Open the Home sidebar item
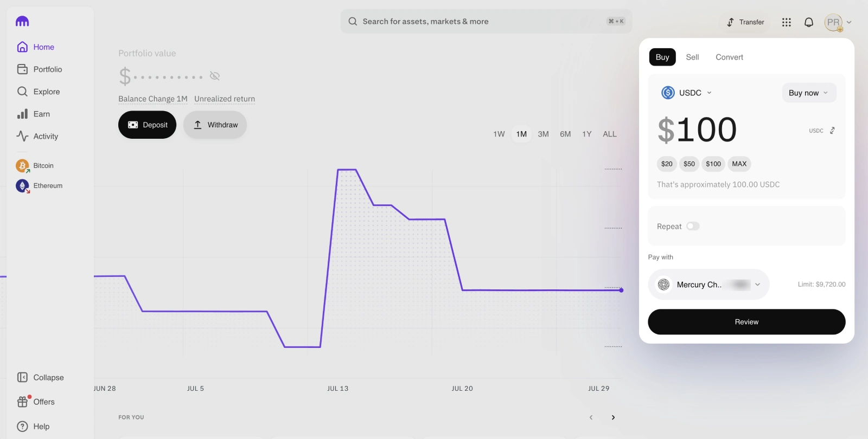 point(36,47)
